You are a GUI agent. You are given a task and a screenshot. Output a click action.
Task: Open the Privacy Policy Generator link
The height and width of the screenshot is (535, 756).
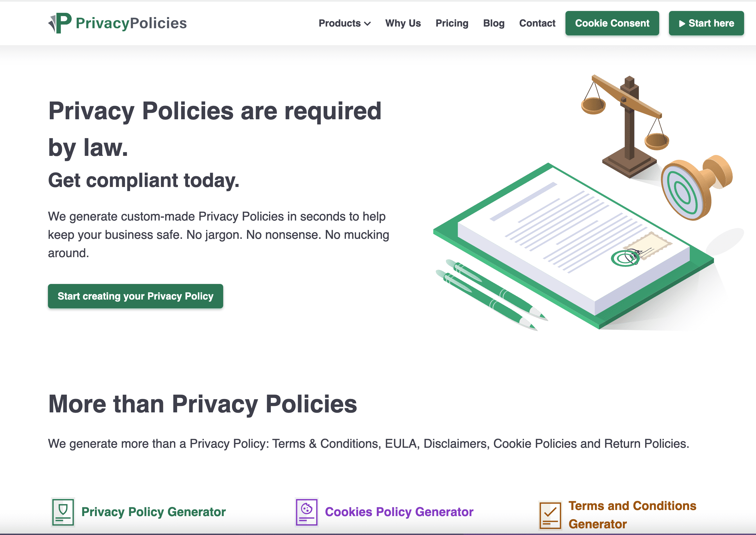click(x=153, y=512)
